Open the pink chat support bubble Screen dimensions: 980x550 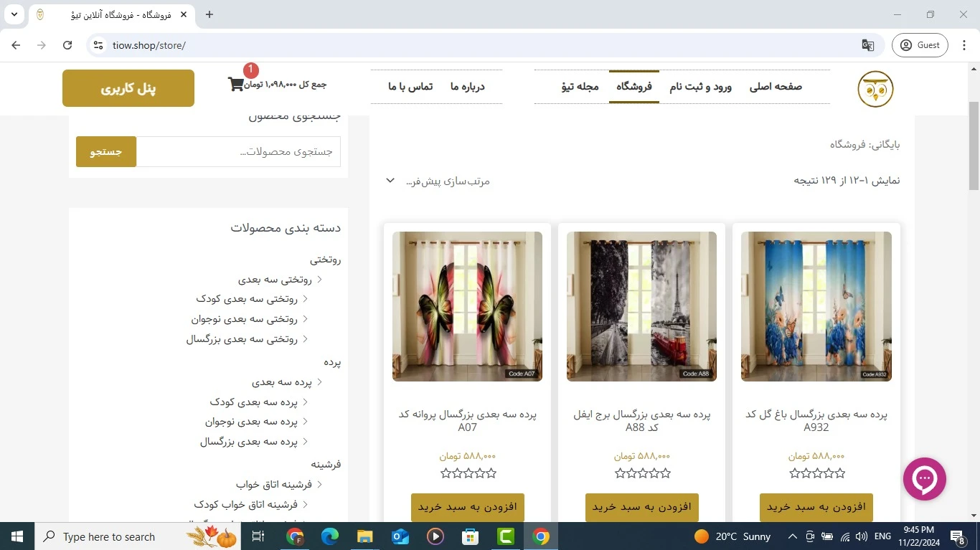click(x=924, y=479)
